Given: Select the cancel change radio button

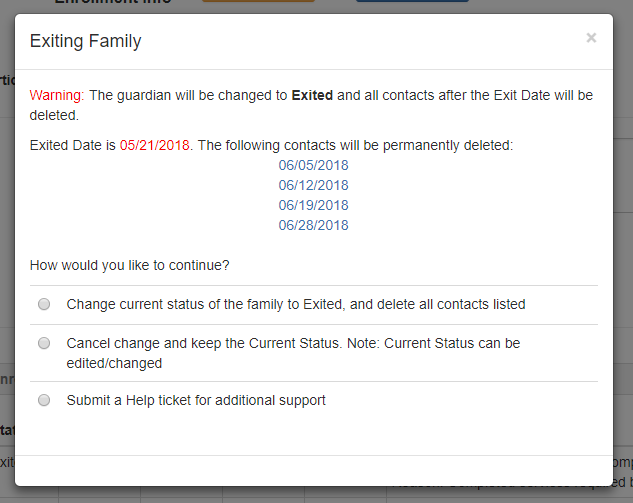Looking at the screenshot, I should [x=44, y=343].
